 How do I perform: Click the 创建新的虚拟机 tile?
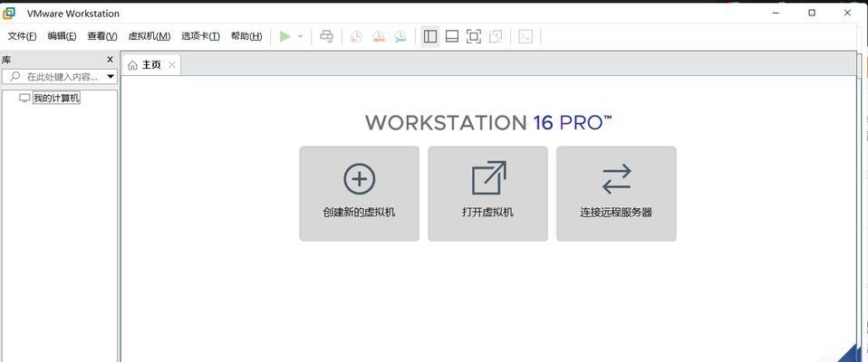tap(360, 194)
